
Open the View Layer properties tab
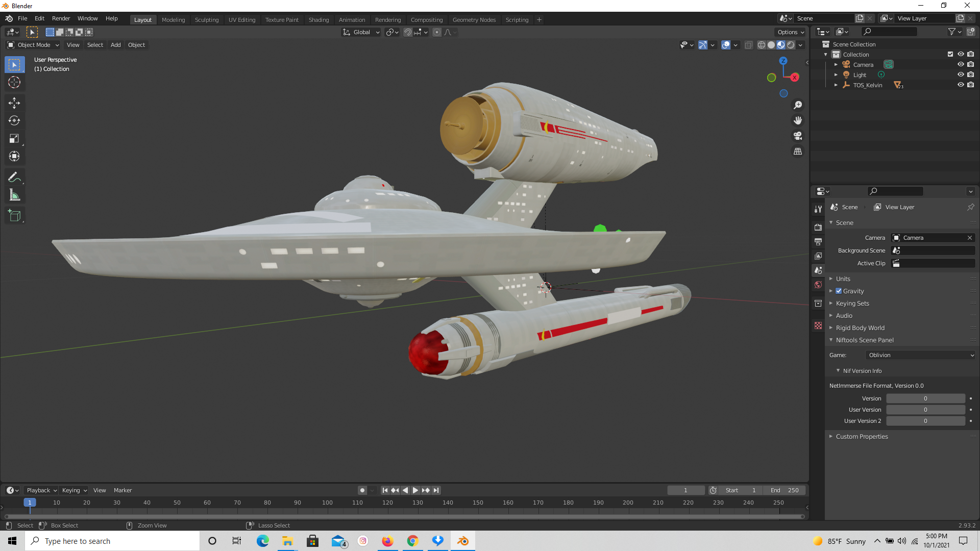point(818,256)
